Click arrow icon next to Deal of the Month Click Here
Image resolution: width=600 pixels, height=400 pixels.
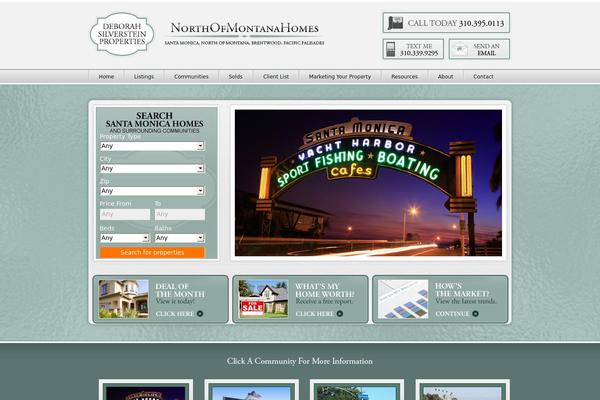pos(200,314)
